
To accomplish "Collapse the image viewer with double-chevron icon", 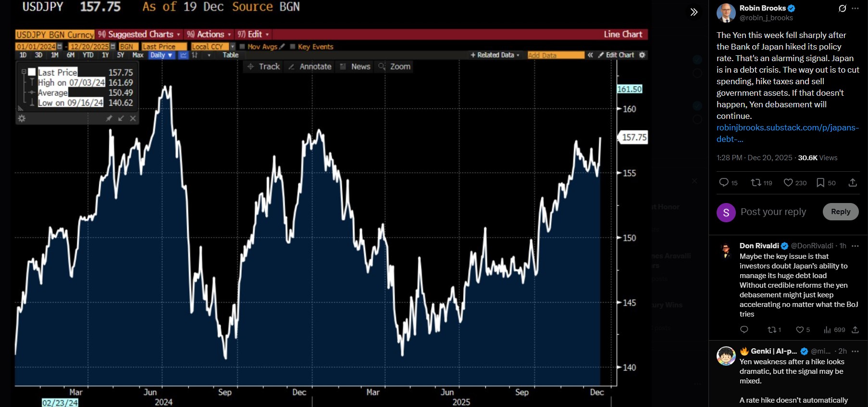I will click(694, 12).
